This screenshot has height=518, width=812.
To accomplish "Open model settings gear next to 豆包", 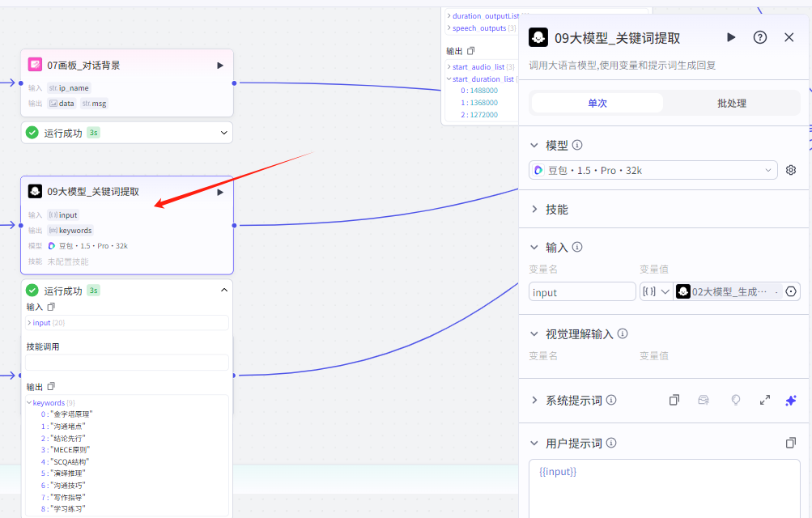I will [x=791, y=170].
